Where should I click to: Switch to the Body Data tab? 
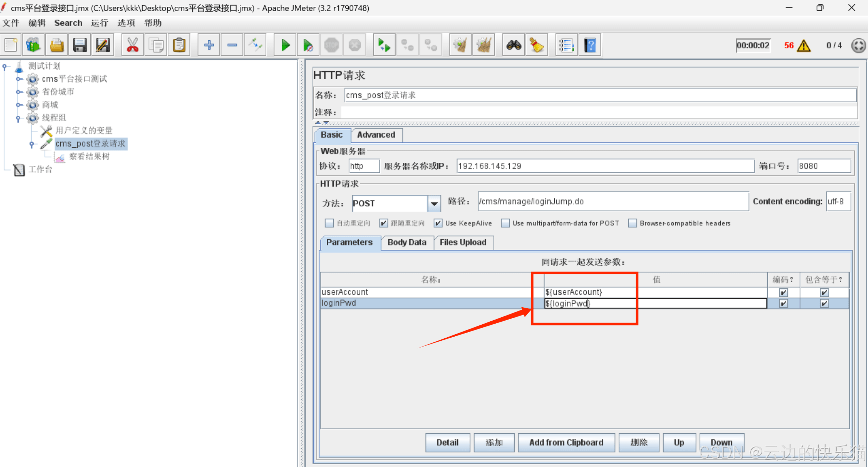click(x=407, y=242)
